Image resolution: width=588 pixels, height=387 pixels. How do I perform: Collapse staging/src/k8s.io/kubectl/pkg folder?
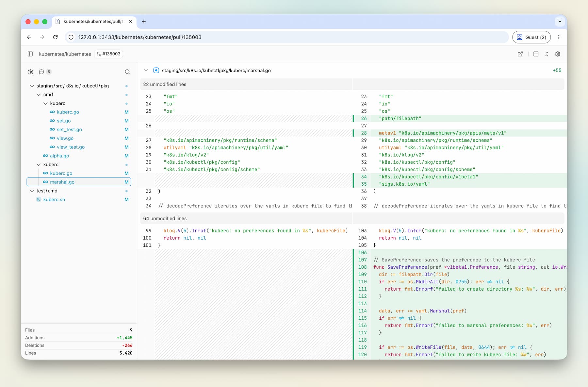click(x=32, y=86)
